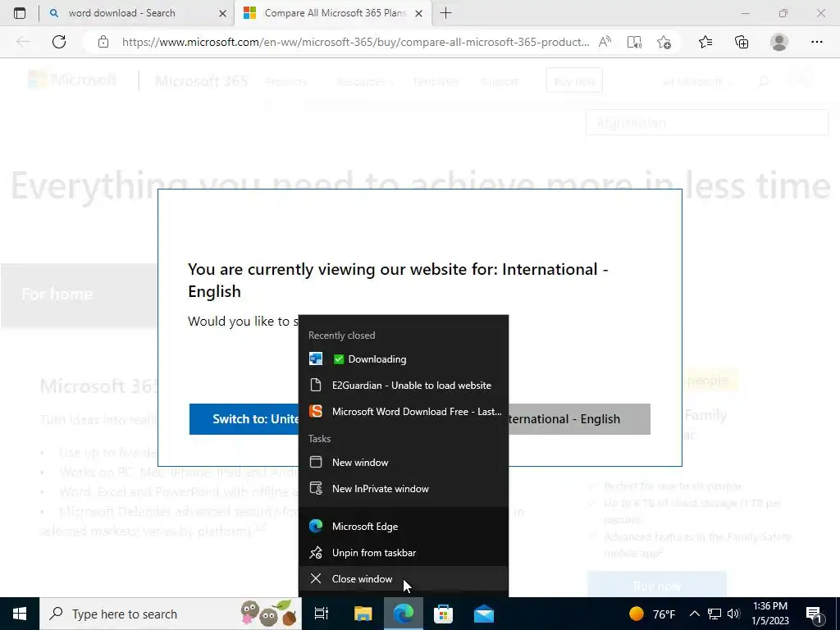Viewport: 840px width, 630px height.
Task: Add this page to favorites
Action: (x=664, y=42)
